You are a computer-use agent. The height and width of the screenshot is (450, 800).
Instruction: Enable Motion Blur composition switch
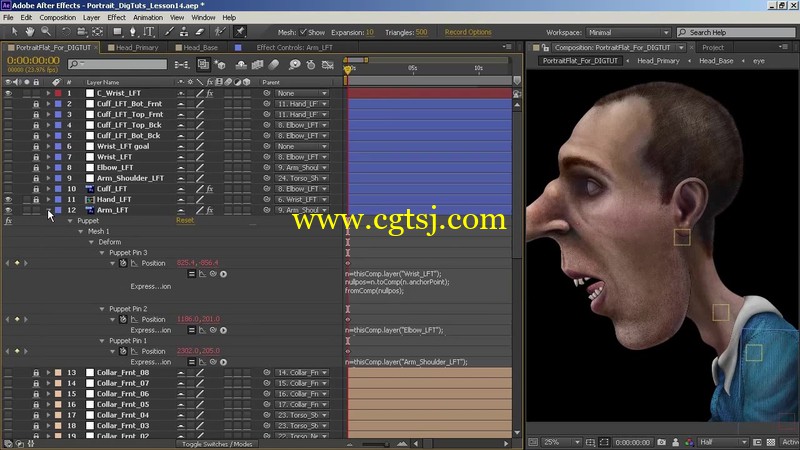[274, 65]
